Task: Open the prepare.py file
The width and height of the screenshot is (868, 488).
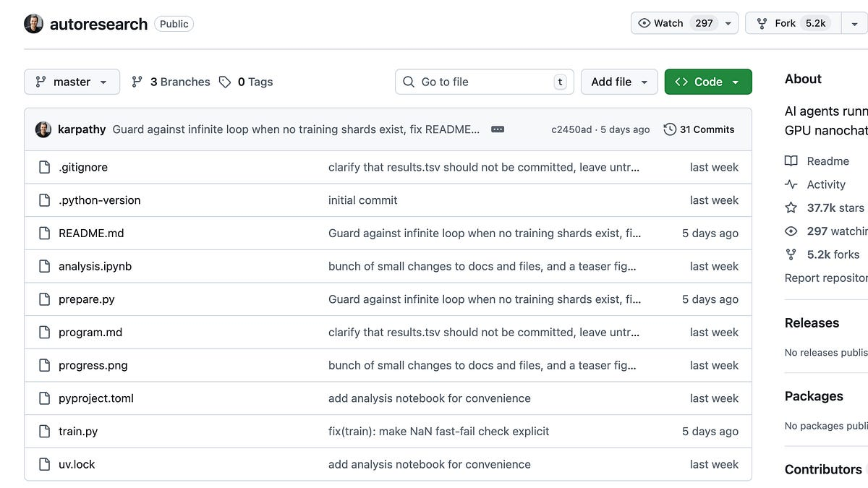Action: [x=87, y=299]
